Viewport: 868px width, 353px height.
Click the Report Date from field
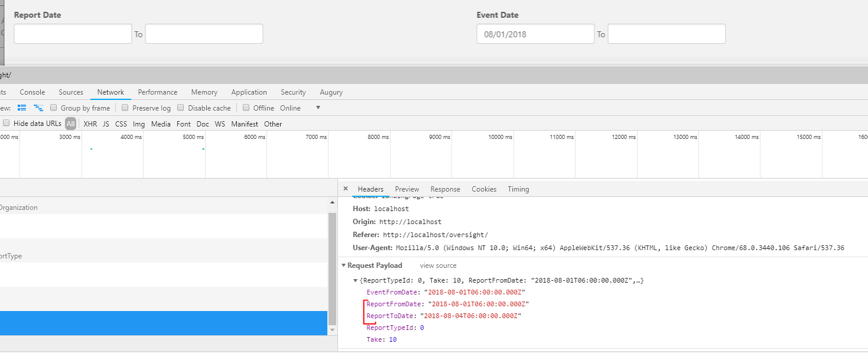click(x=73, y=34)
